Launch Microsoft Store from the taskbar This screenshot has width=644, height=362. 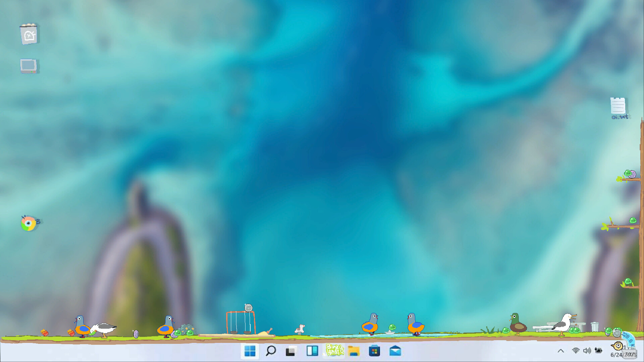click(x=375, y=351)
